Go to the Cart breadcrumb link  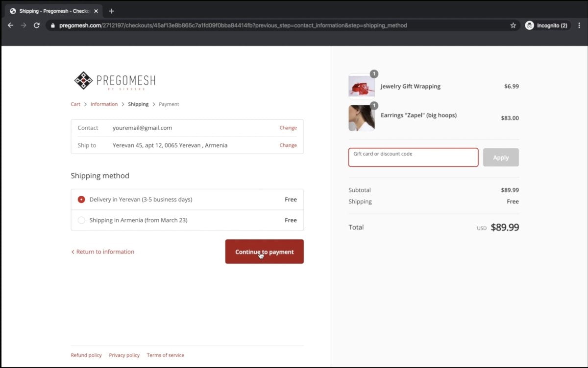[x=75, y=104]
